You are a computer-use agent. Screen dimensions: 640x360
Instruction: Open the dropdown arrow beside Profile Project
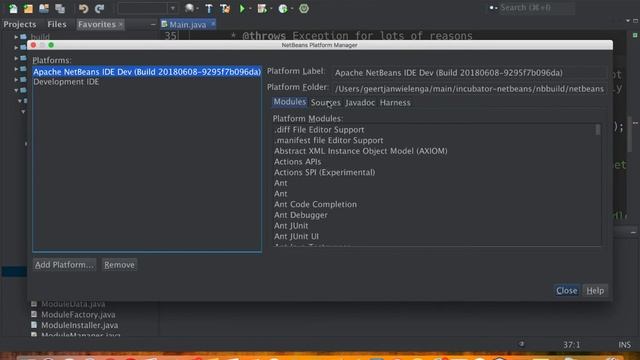click(292, 9)
